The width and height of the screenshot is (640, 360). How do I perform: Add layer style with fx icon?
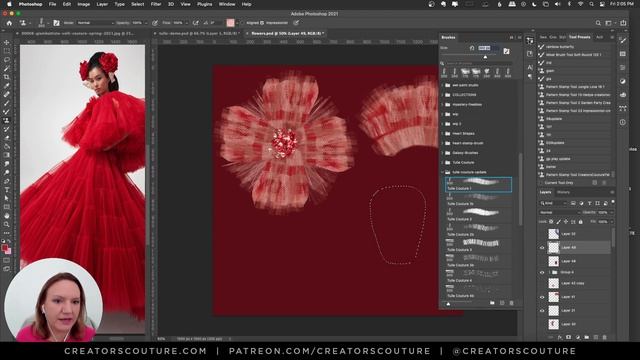coord(560,337)
